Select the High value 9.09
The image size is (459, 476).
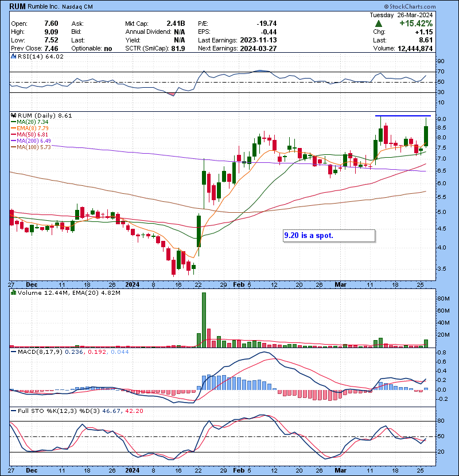point(51,32)
